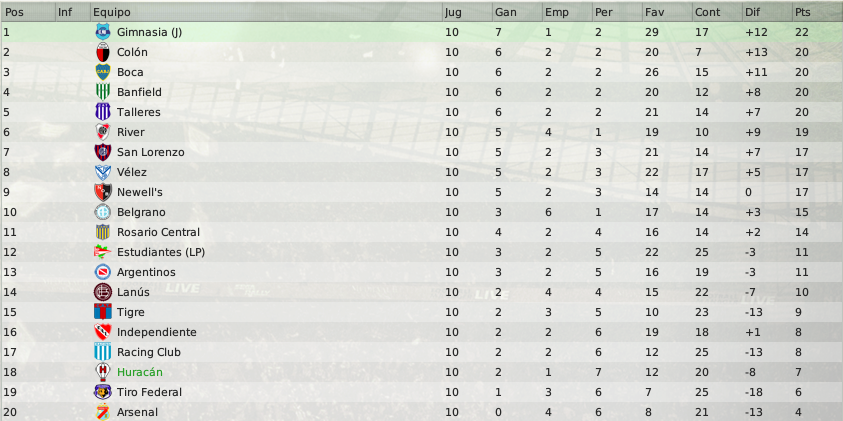
Task: Sort table by Pts column header
Action: (817, 12)
